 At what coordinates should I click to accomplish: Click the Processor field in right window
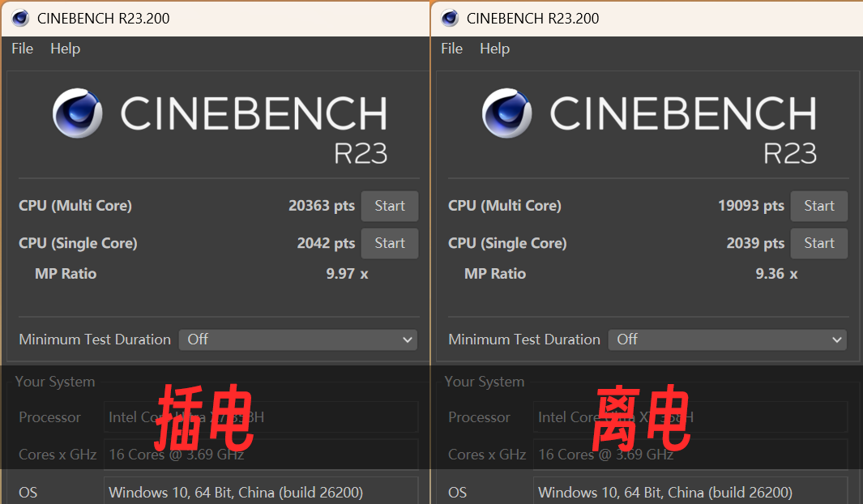690,417
